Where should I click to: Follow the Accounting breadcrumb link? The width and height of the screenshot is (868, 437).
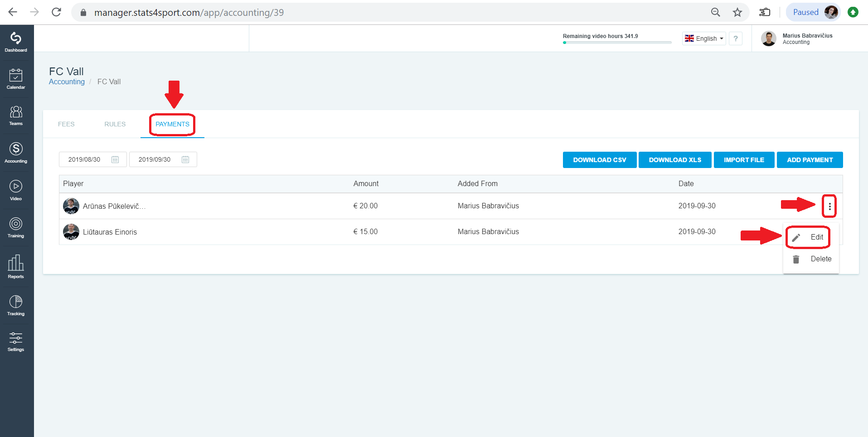pos(67,82)
